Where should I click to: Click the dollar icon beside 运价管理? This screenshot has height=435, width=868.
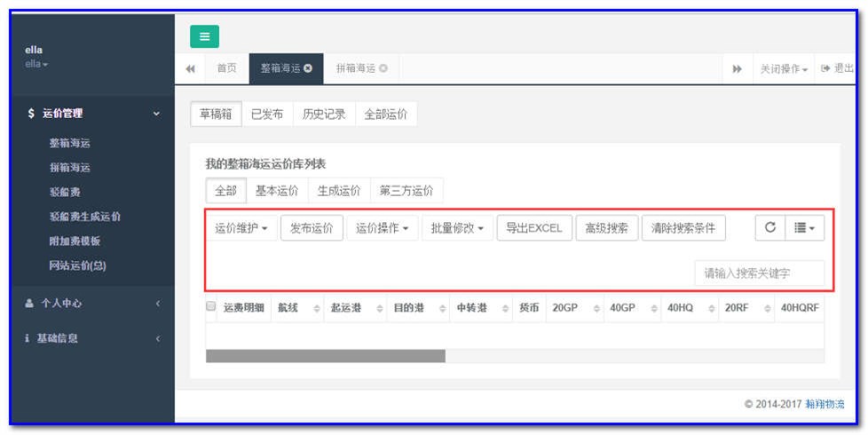coord(31,114)
